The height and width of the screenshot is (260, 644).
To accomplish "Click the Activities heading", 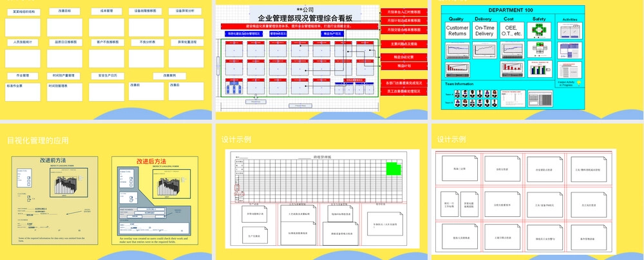I will (x=570, y=20).
